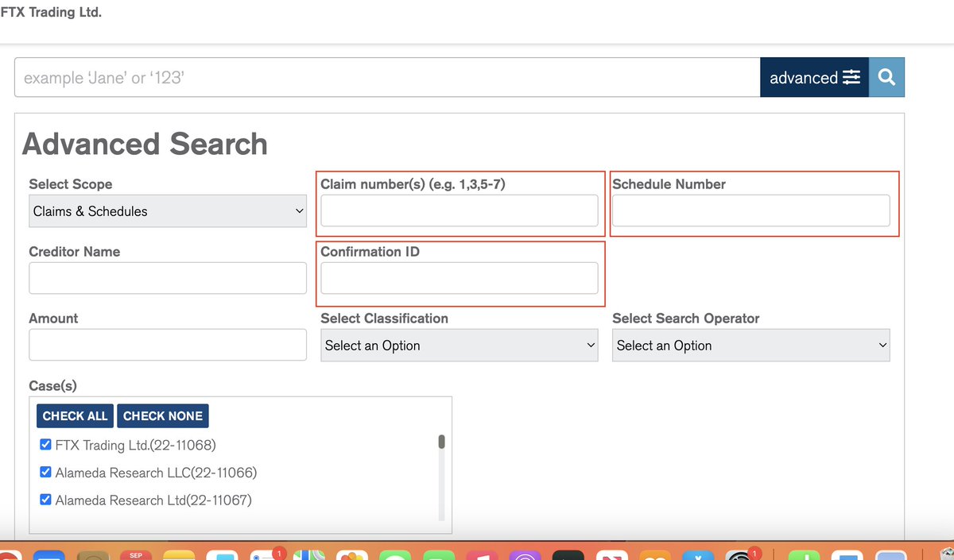Click the CHECK ALL button

point(75,415)
